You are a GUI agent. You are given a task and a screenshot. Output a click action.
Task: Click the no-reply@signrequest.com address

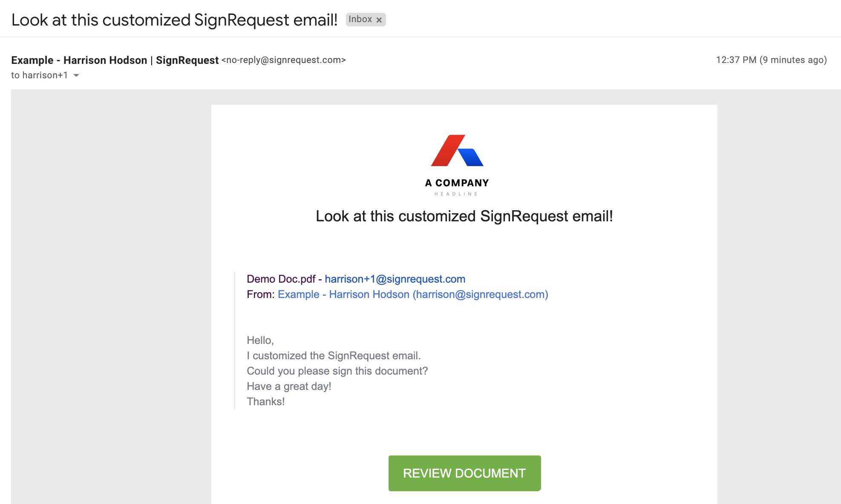pyautogui.click(x=284, y=60)
